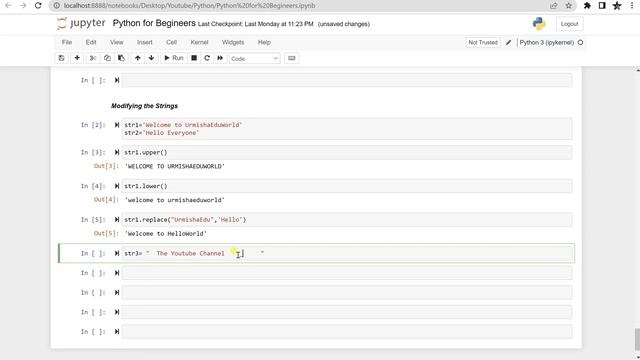The image size is (640, 360).
Task: Click the save and checkpoint icon
Action: click(62, 58)
